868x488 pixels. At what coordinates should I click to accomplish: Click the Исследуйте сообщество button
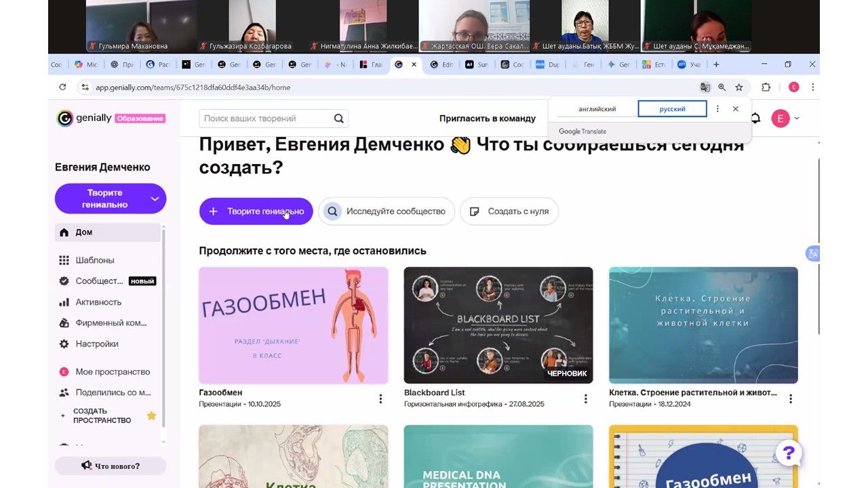click(387, 211)
